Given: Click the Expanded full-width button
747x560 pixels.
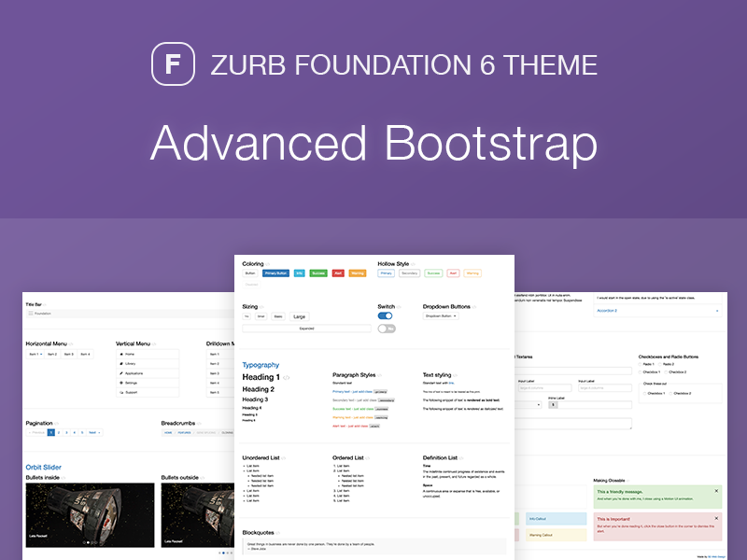Looking at the screenshot, I should 307,329.
